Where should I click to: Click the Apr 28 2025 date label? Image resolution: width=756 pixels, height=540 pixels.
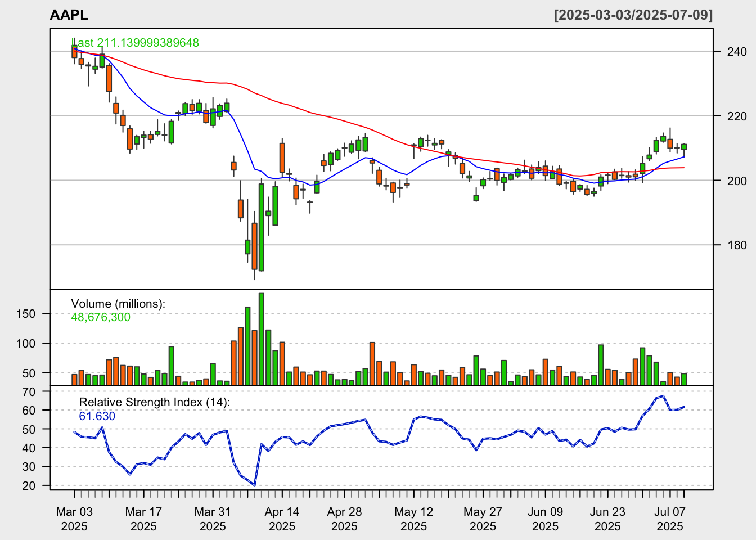pos(344,519)
